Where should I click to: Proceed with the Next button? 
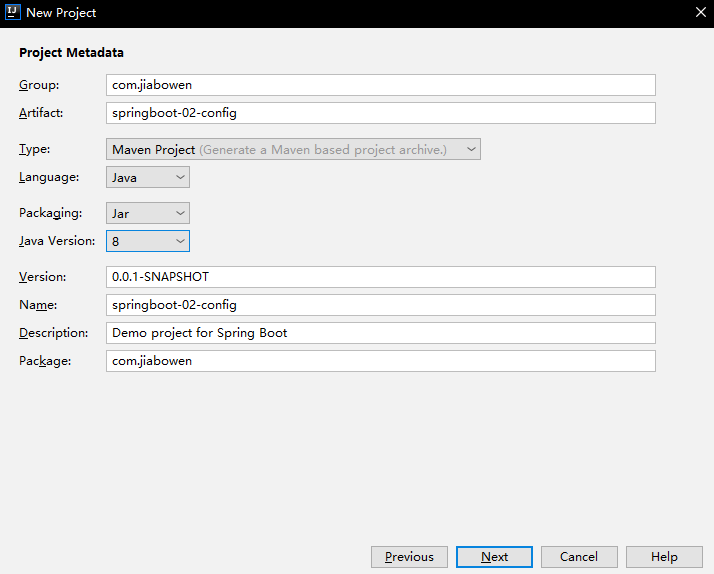pos(495,557)
